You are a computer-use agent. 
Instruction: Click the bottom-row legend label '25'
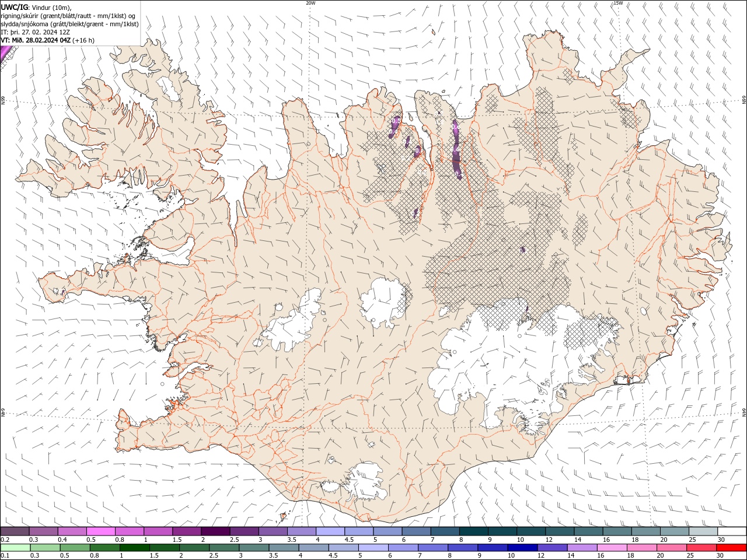[x=690, y=555]
